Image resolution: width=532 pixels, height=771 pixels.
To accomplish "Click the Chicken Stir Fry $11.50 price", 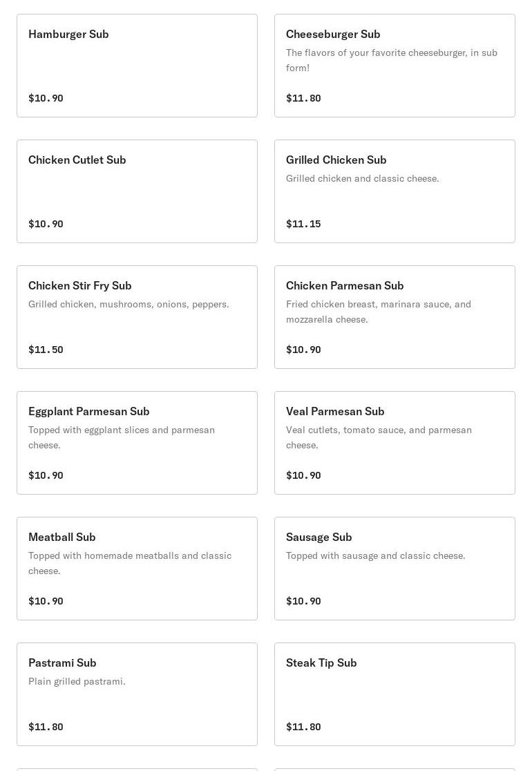I will pyautogui.click(x=46, y=350).
